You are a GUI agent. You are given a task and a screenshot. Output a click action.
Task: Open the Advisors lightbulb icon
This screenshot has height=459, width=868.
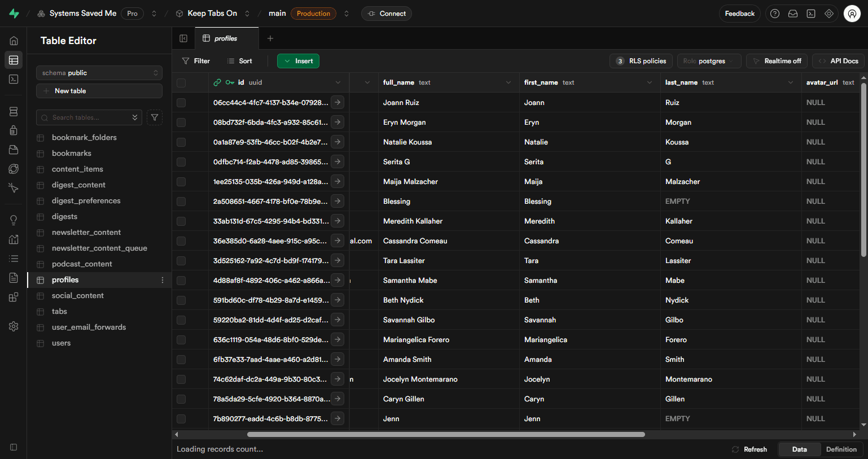[x=14, y=220]
